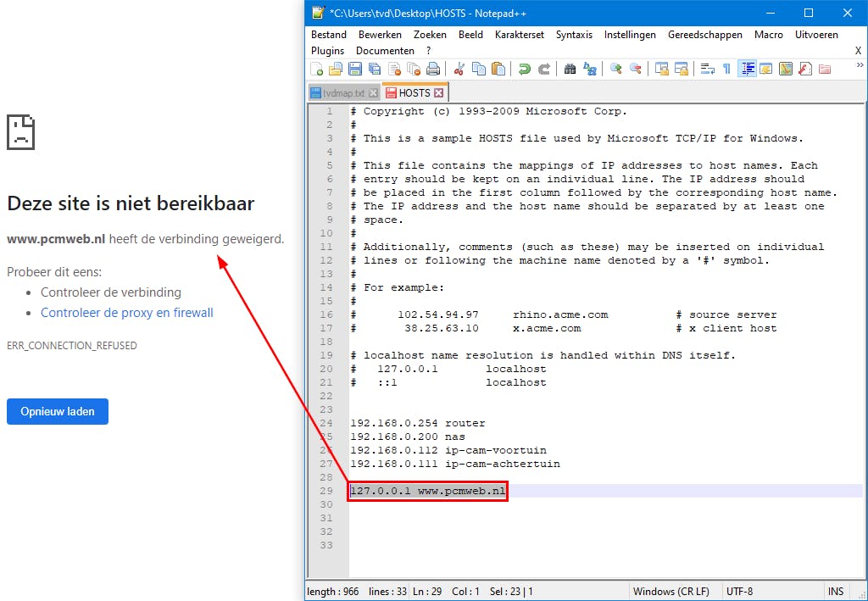Viewport: 868px width, 601px height.
Task: Close the tvdmap.txt tab
Action: 373,93
